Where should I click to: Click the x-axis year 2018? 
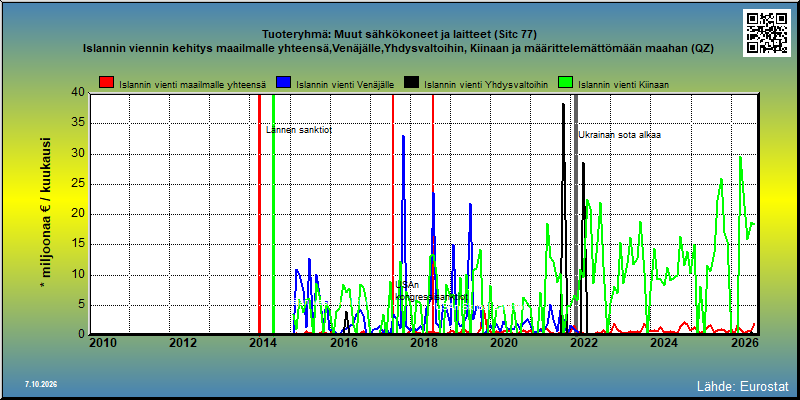pyautogui.click(x=423, y=342)
